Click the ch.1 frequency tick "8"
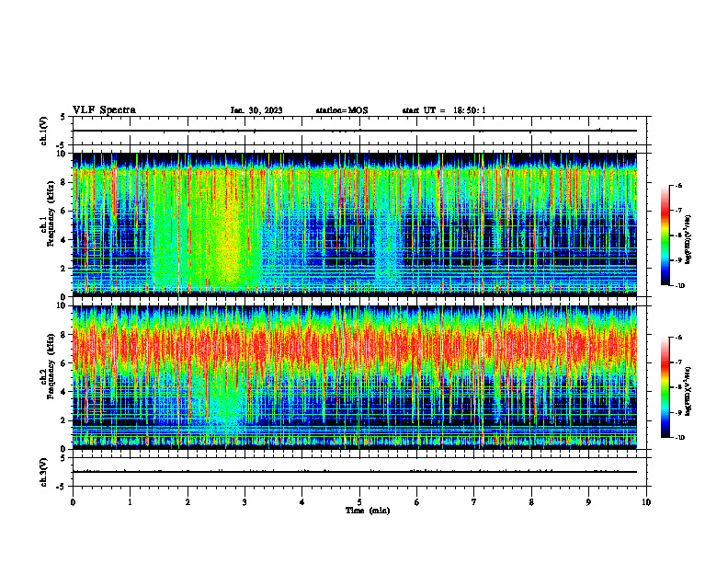This screenshot has height=563, width=728. [x=64, y=182]
